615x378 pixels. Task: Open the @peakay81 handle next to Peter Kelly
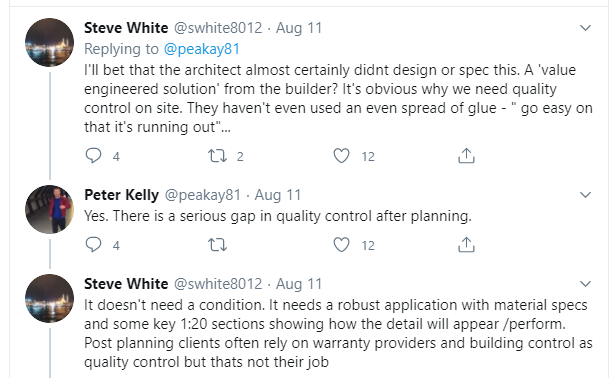point(202,195)
